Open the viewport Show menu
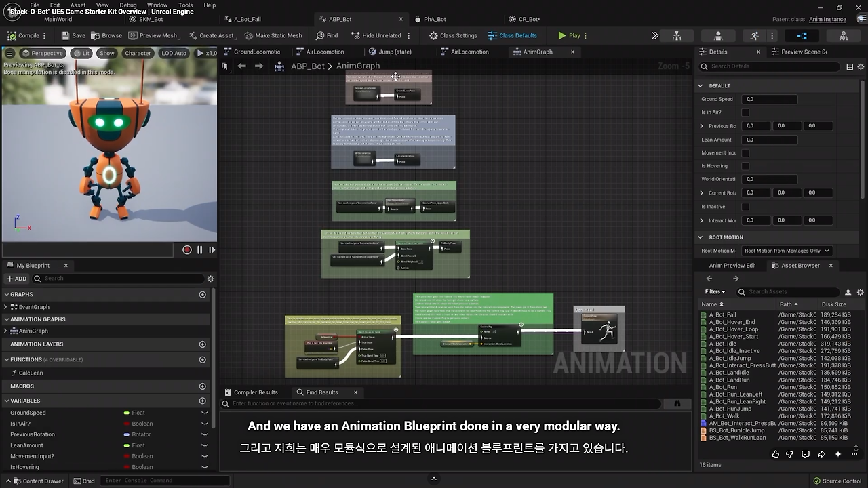868x488 pixels. [x=107, y=53]
